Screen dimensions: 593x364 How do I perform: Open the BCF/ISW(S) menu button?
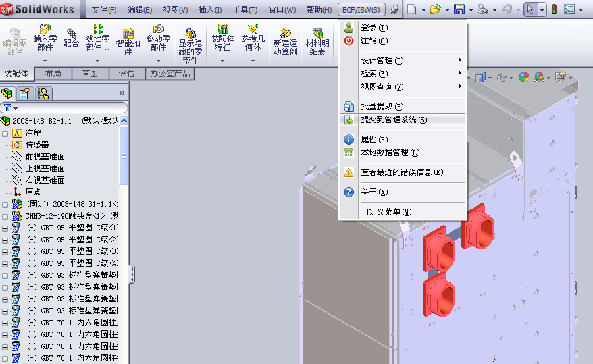[361, 10]
